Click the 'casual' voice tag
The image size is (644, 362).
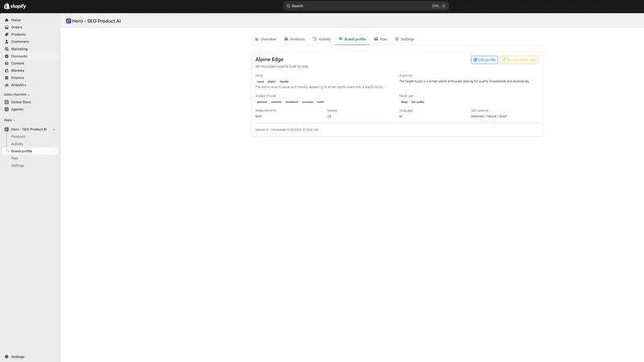[260, 82]
